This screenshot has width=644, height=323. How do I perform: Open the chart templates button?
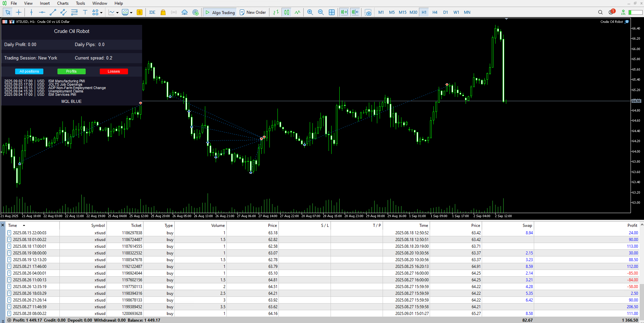pyautogui.click(x=125, y=12)
